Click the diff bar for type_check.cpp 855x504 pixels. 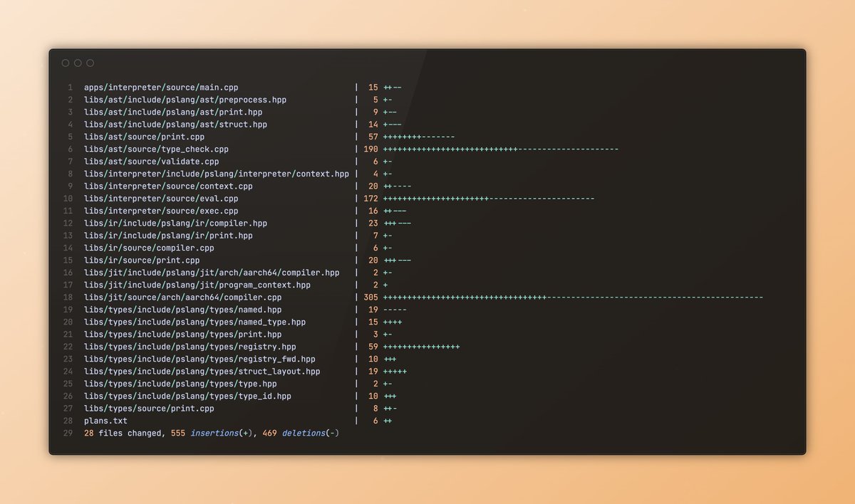click(501, 149)
